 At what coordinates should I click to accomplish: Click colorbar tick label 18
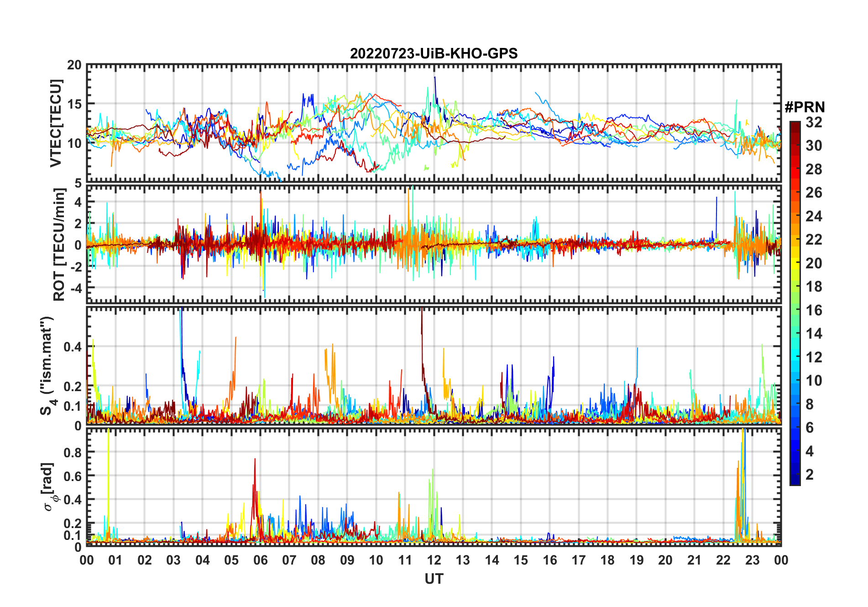(814, 287)
